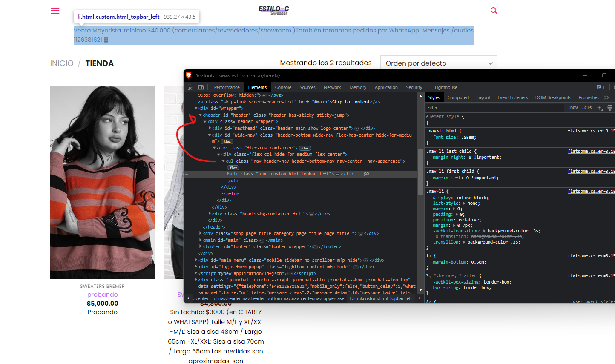Screen dimensions: 615x364
Task: Activate the DevTools element picker tool
Action: tap(190, 87)
